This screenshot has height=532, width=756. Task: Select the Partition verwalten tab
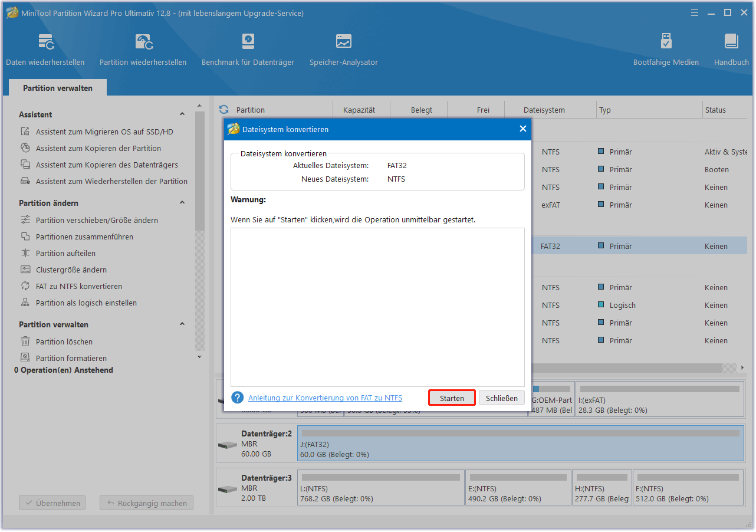pyautogui.click(x=58, y=87)
